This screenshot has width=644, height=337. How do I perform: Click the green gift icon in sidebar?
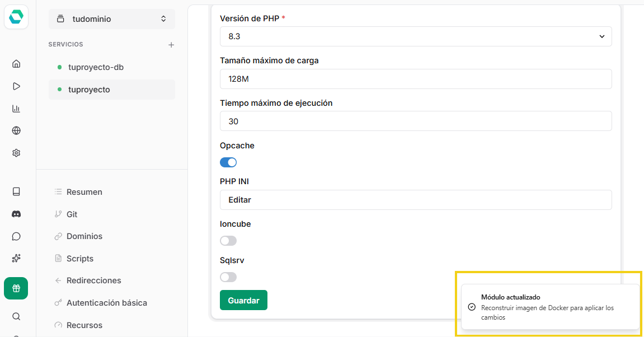pyautogui.click(x=16, y=288)
